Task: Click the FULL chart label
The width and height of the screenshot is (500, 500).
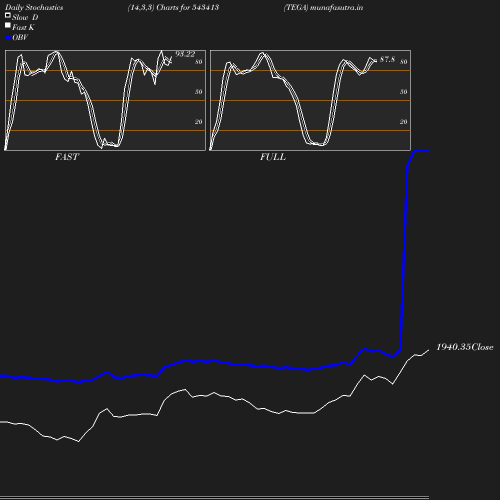Action: tap(273, 157)
